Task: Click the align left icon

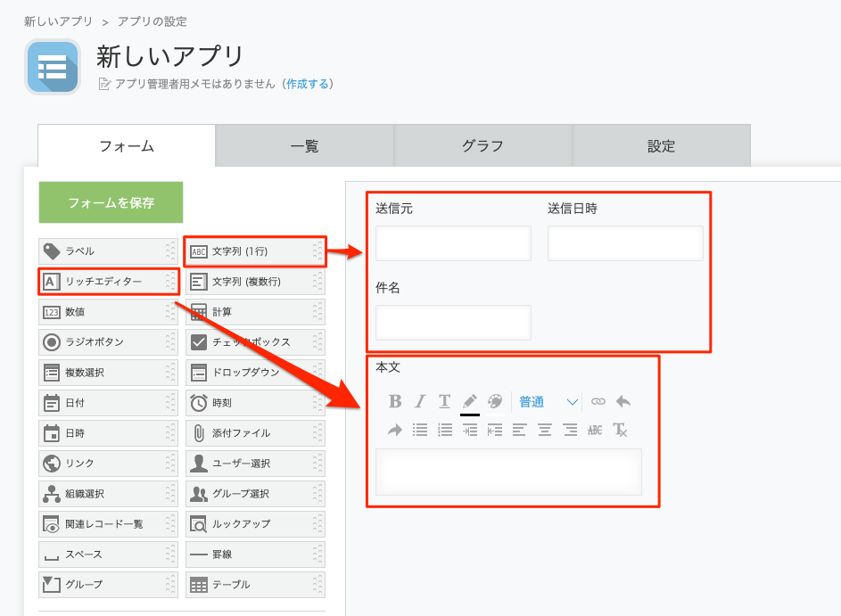Action: 519,430
